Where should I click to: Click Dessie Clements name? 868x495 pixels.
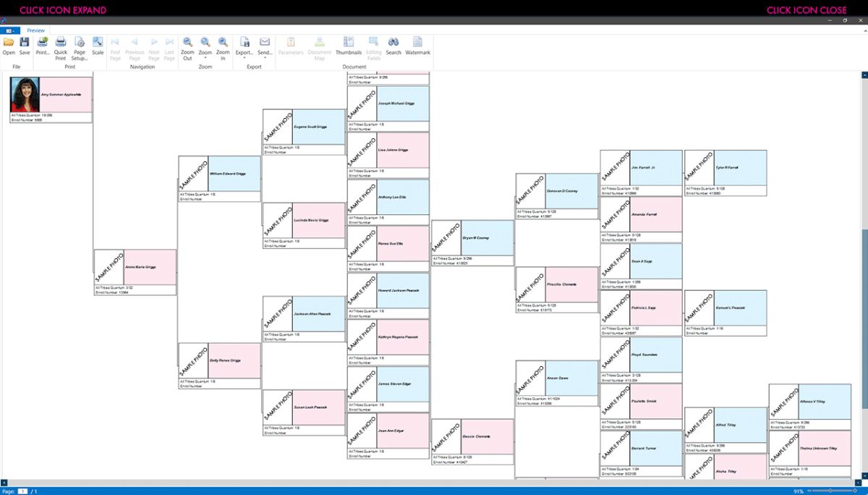click(x=477, y=436)
